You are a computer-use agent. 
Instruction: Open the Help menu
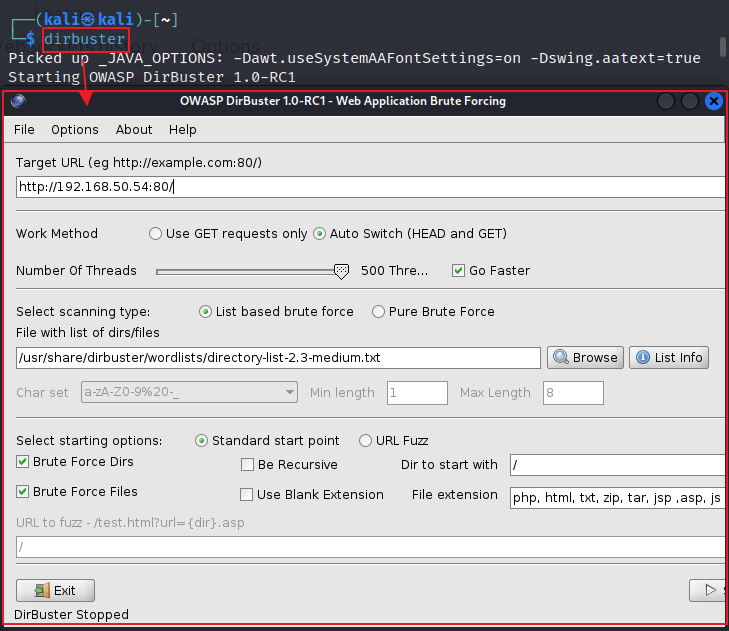[183, 129]
